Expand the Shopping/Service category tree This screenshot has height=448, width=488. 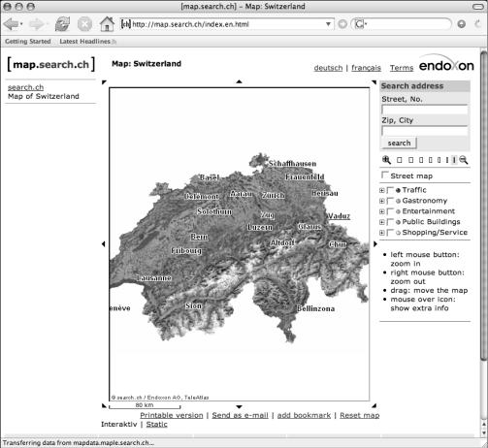[382, 233]
